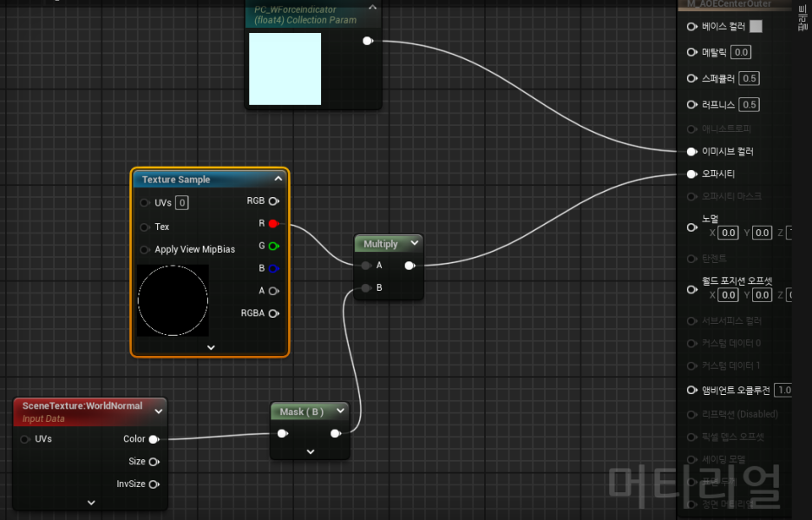Click Texture Sample UVs input pin
This screenshot has height=520, width=812.
pyautogui.click(x=145, y=203)
